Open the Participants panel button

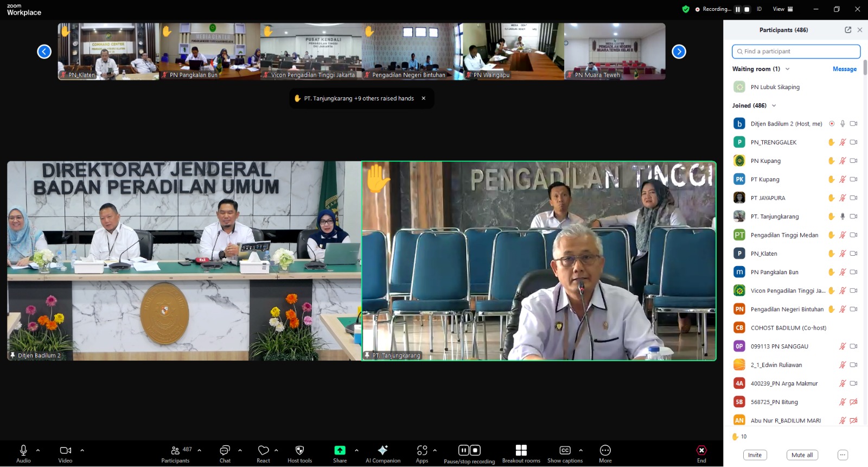[175, 453]
